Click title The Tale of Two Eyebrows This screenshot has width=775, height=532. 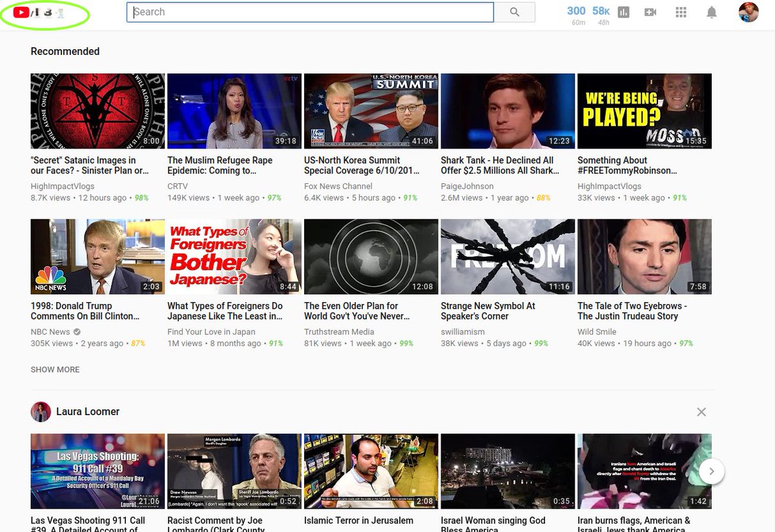[632, 311]
